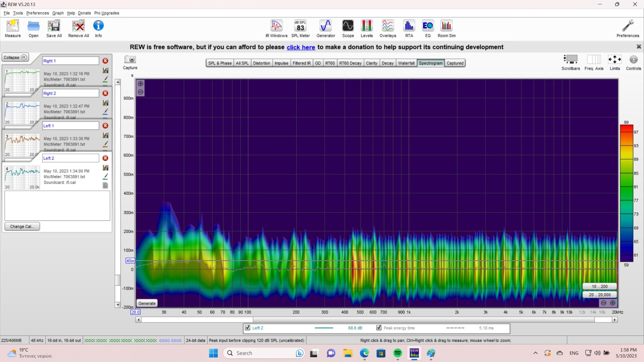The image size is (644, 362).
Task: Switch to Waterfall tab
Action: pyautogui.click(x=406, y=63)
